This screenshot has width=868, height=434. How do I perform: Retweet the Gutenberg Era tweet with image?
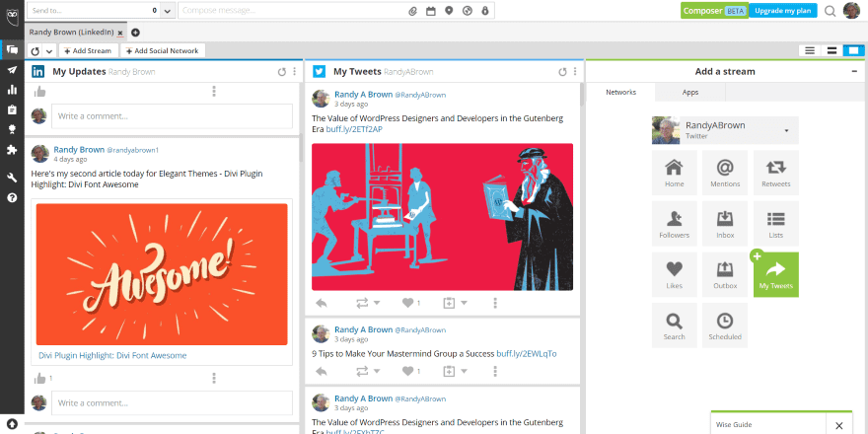pos(362,303)
